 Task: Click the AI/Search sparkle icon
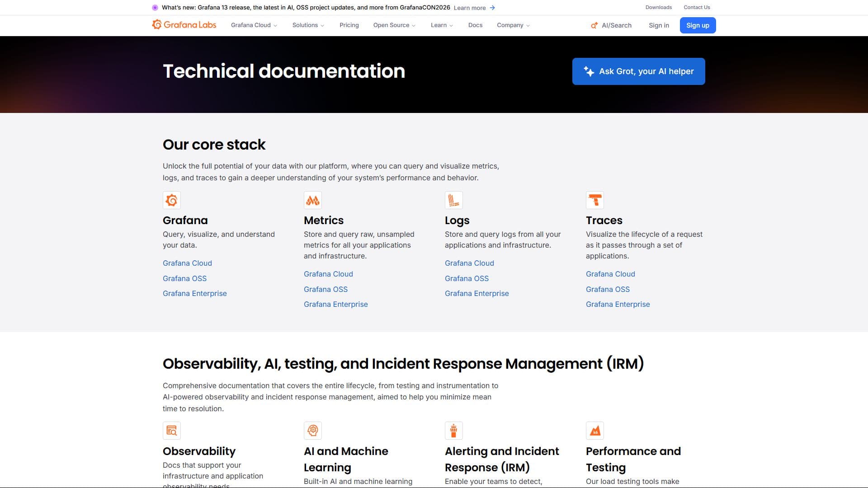click(594, 25)
